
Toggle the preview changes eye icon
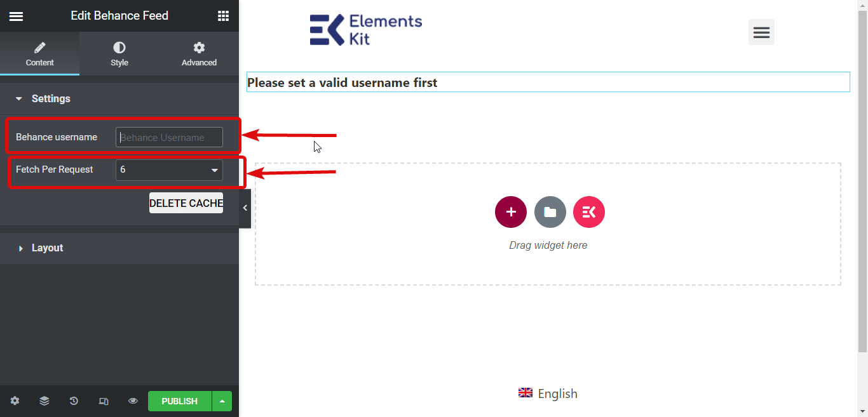pos(133,401)
